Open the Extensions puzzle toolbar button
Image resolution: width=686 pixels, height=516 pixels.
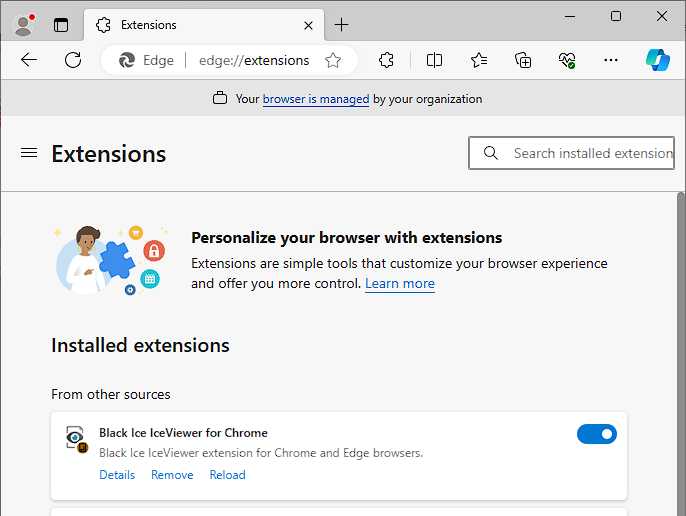386,60
